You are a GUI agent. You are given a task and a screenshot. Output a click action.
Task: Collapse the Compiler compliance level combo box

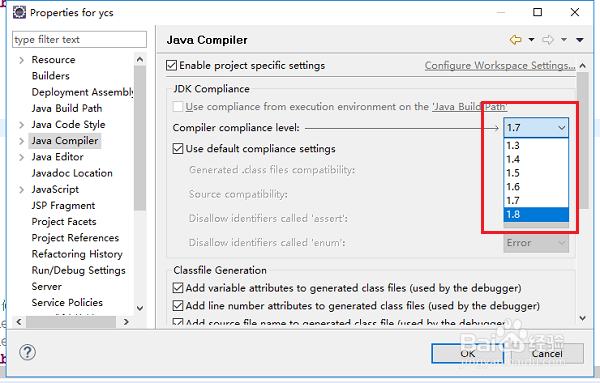click(x=536, y=128)
